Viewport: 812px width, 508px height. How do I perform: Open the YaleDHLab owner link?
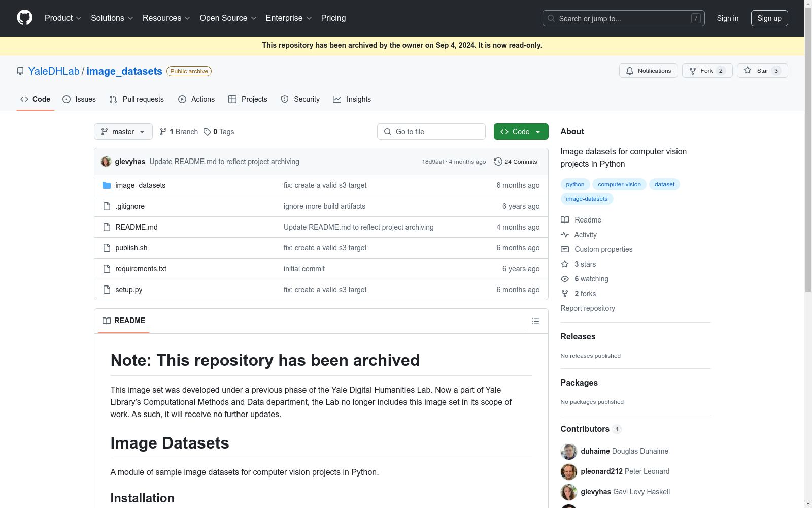coord(54,71)
